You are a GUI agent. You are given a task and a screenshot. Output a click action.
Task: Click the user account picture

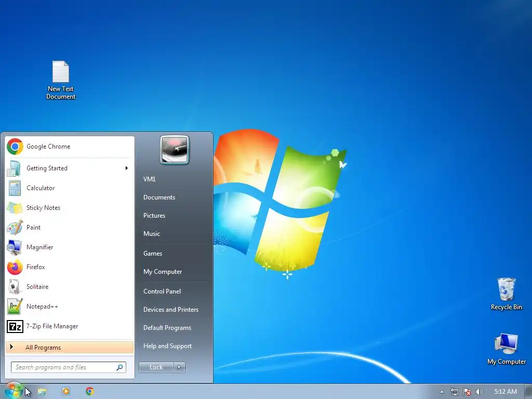pos(175,150)
